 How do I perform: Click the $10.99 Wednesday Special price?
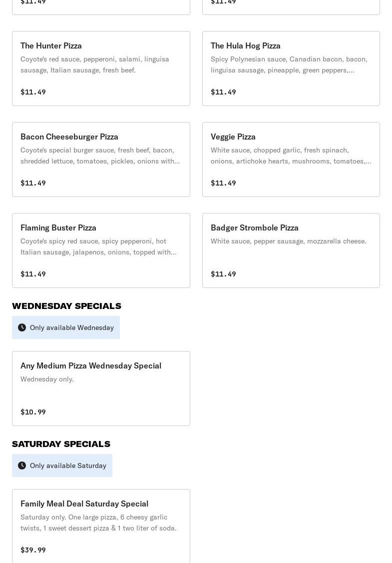click(x=33, y=412)
